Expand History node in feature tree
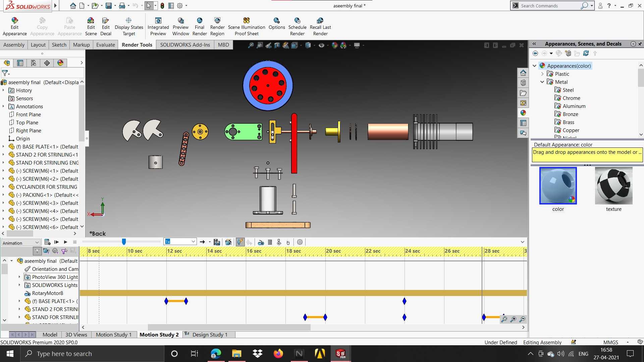The width and height of the screenshot is (644, 362). [x=3, y=90]
